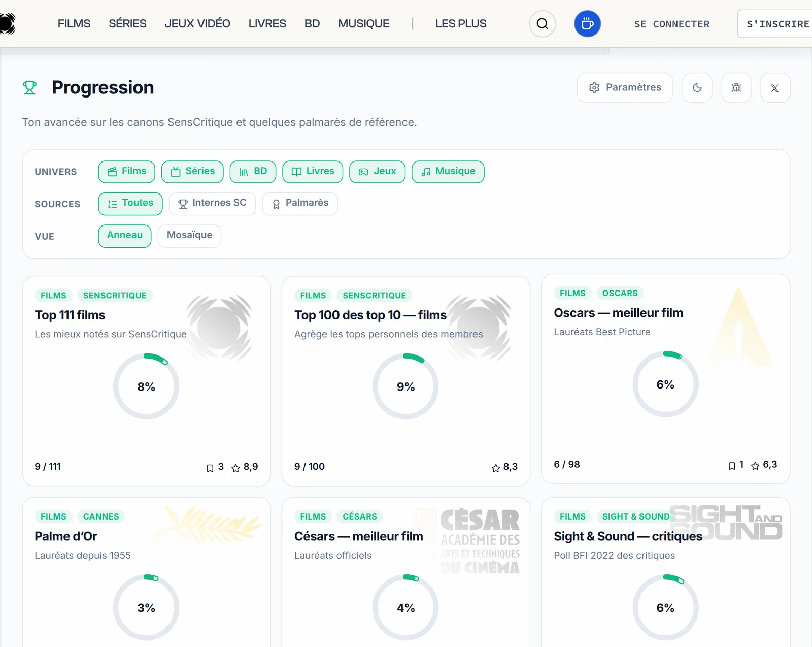Open the Palme d'Or card title
The image size is (812, 647).
66,536
